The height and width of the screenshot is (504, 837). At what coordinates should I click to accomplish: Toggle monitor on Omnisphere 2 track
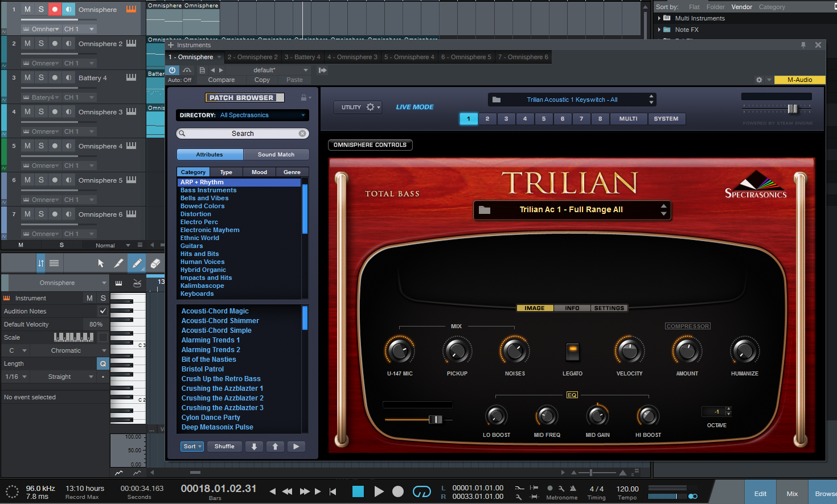click(x=68, y=43)
